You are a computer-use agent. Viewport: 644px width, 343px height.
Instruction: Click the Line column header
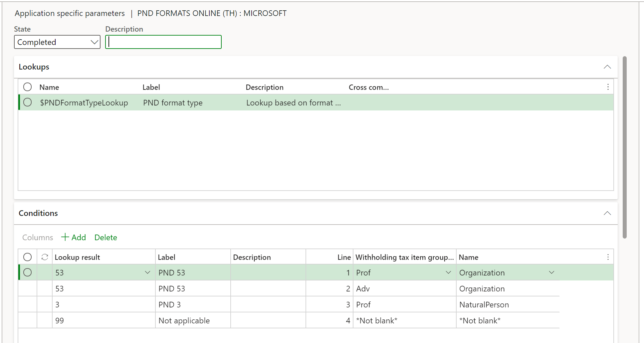coord(344,257)
